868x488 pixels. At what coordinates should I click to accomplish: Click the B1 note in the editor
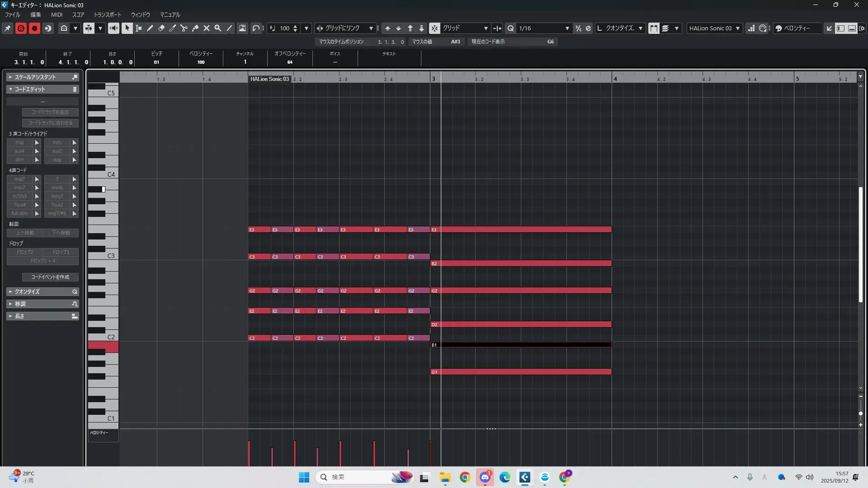pos(520,345)
